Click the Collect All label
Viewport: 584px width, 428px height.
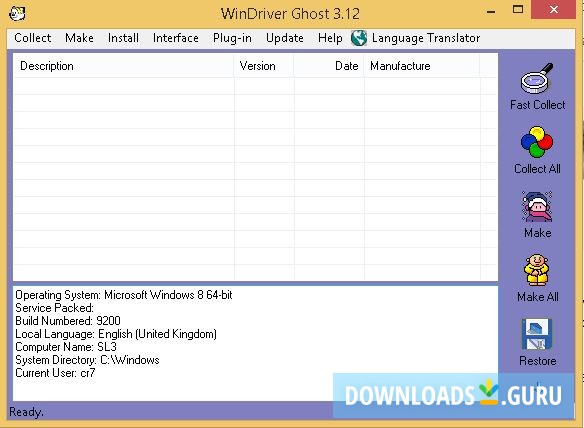coord(537,169)
